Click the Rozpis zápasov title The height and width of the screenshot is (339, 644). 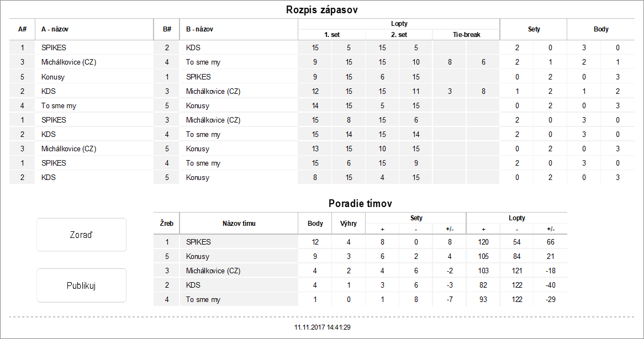[x=323, y=10]
